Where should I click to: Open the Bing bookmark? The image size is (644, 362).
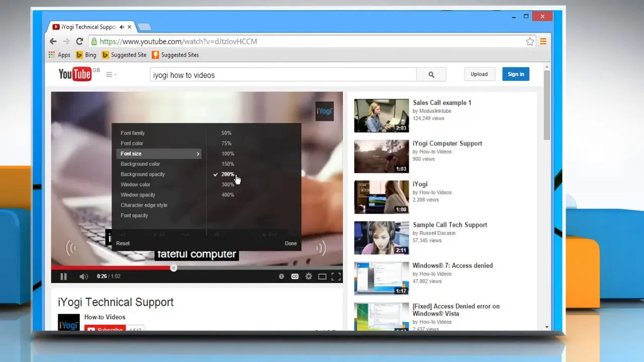(x=86, y=55)
